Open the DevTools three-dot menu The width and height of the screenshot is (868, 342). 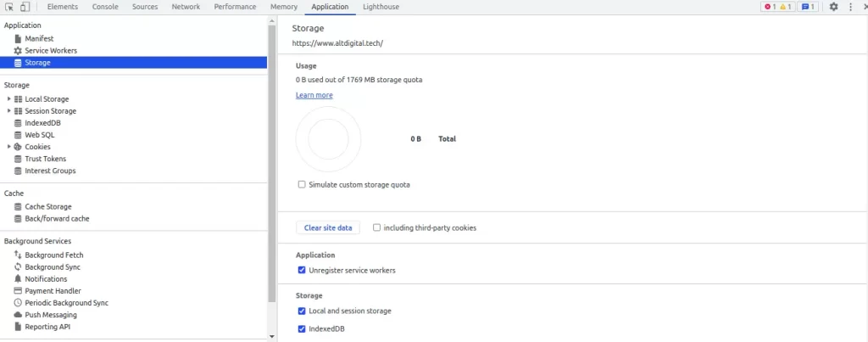point(850,7)
